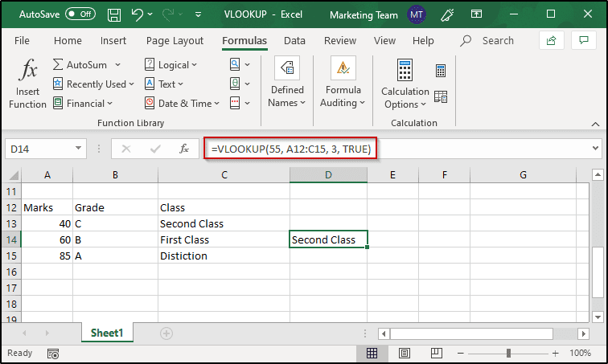Click the macro recording status icon
The height and width of the screenshot is (364, 608).
pos(53,354)
